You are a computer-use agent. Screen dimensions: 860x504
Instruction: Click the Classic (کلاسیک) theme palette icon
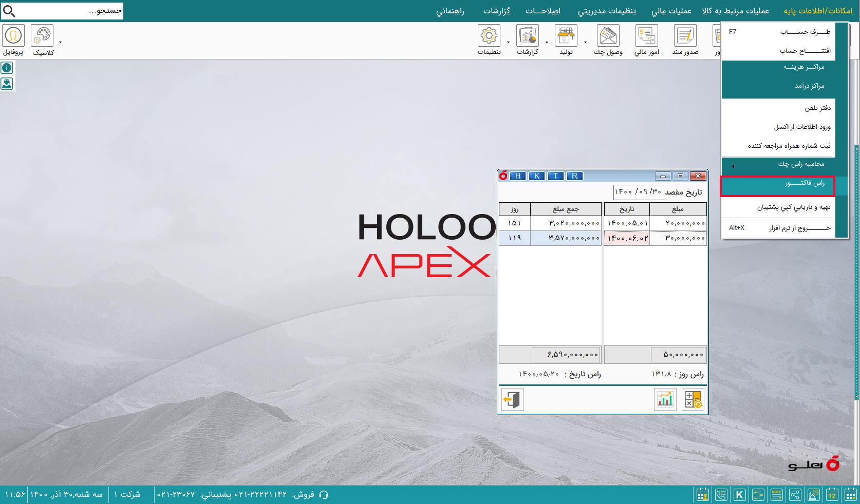(43, 36)
